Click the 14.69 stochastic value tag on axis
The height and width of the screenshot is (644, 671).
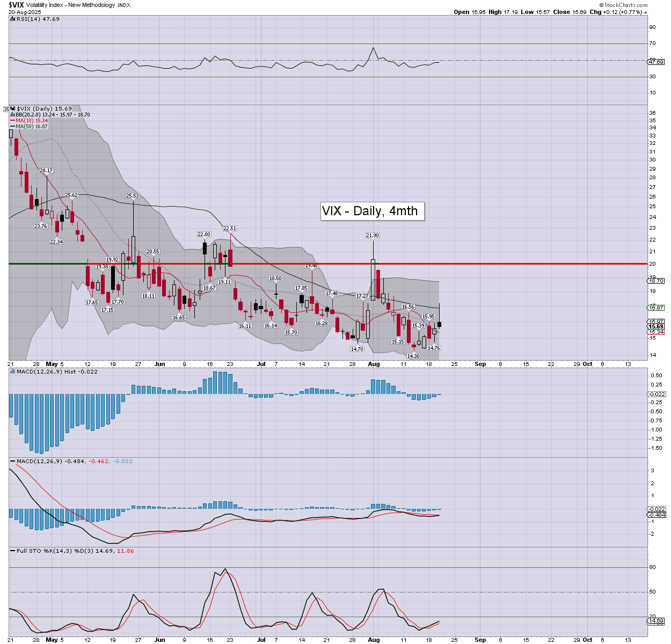click(657, 621)
